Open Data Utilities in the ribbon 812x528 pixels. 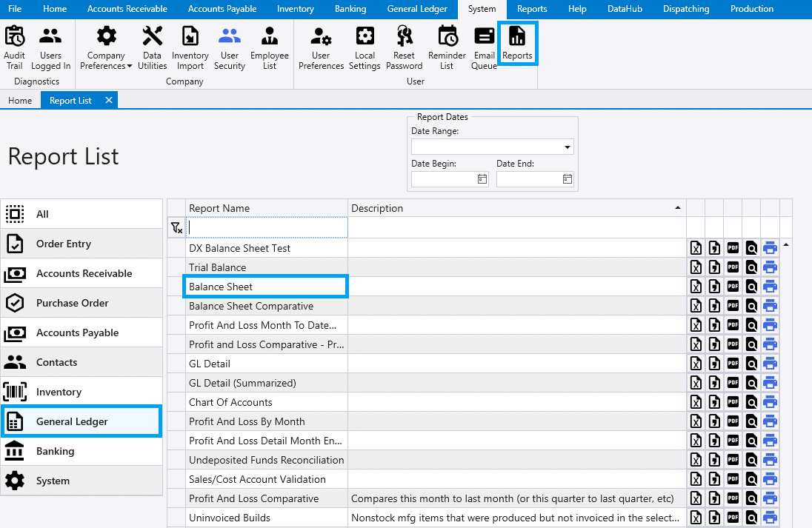(x=153, y=47)
